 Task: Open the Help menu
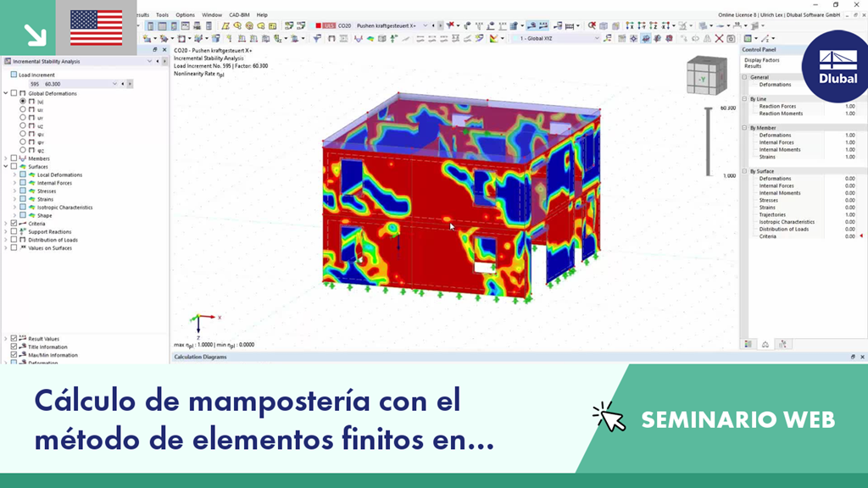pos(262,15)
